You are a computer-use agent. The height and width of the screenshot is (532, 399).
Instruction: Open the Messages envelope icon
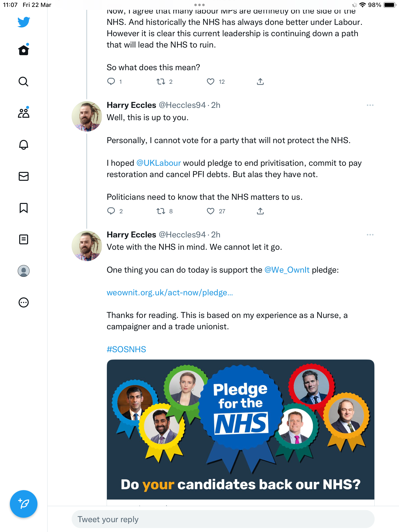(x=24, y=176)
